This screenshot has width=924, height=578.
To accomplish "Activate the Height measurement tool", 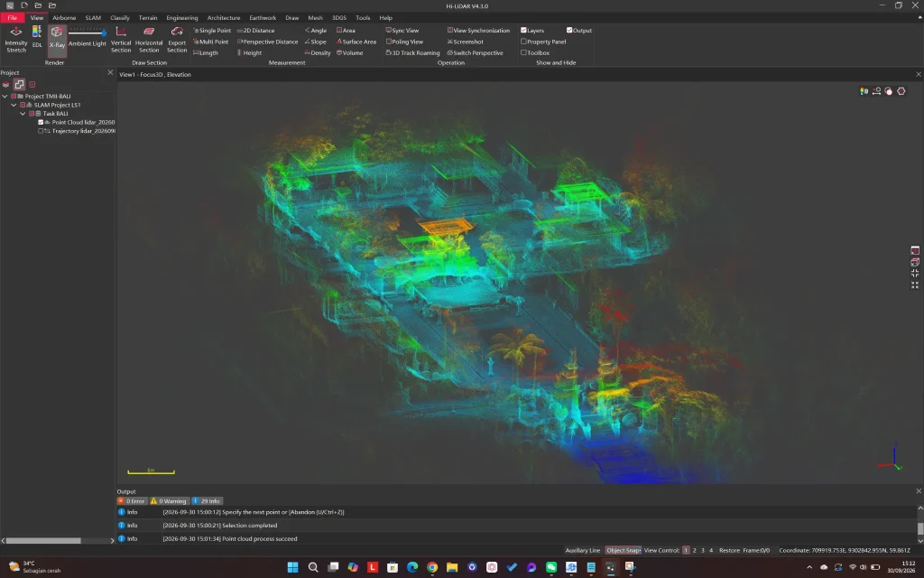I will [249, 53].
